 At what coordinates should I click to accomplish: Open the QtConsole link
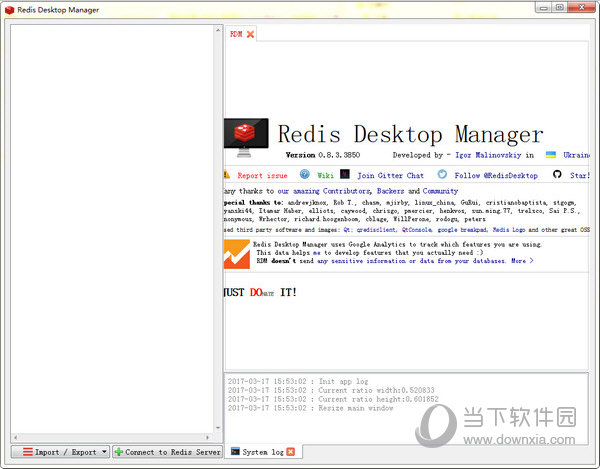[x=417, y=230]
